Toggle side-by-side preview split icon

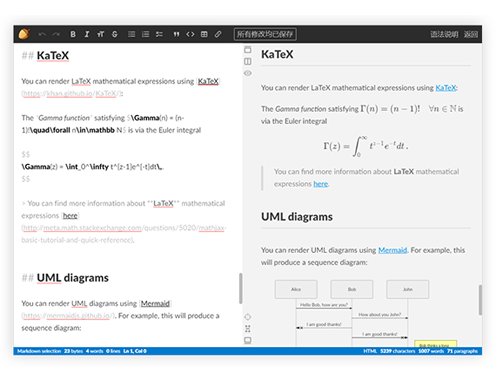click(248, 61)
